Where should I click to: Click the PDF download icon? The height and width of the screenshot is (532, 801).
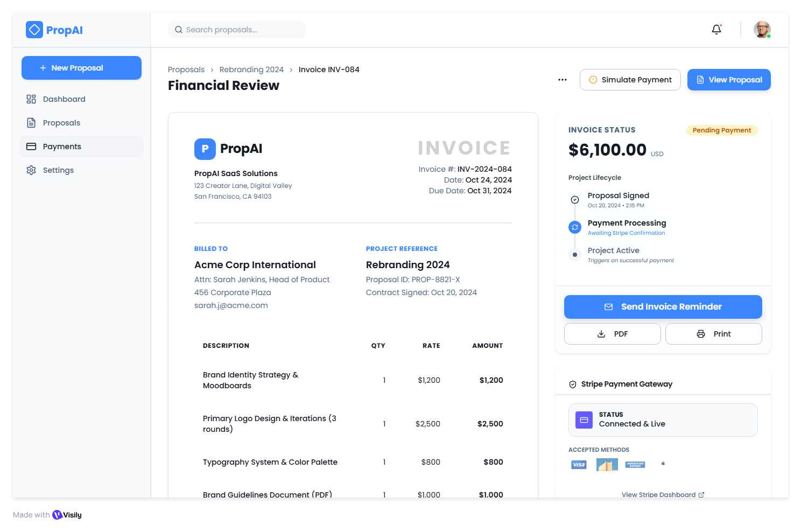(601, 334)
